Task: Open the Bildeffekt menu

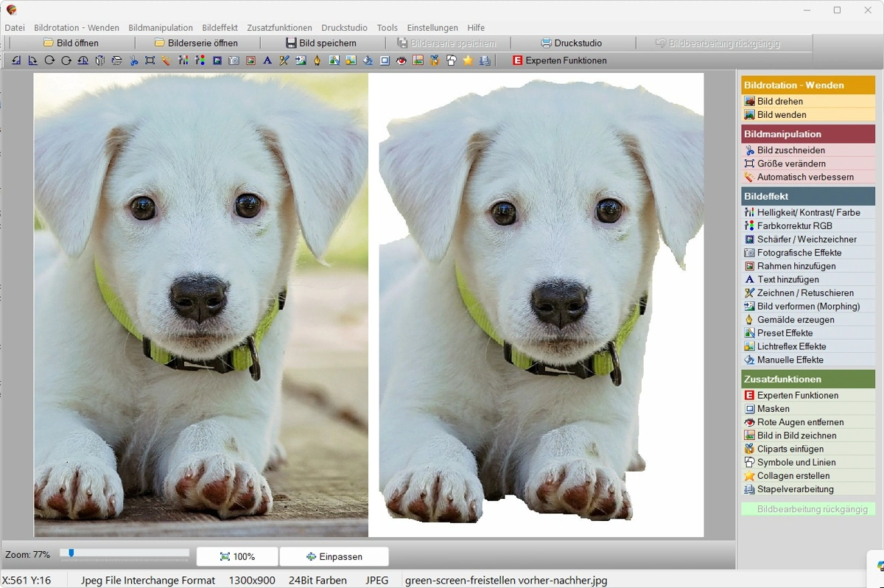Action: [220, 27]
